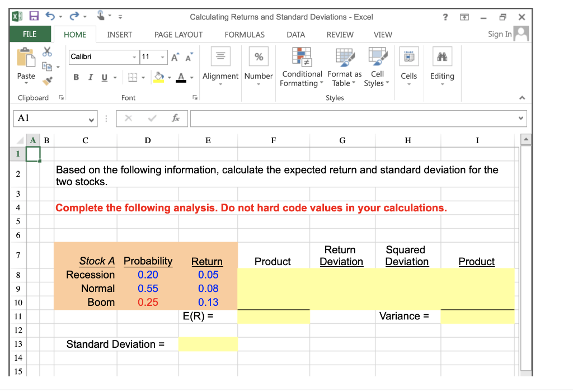The height and width of the screenshot is (392, 573).
Task: Toggle bold formatting
Action: 76,77
